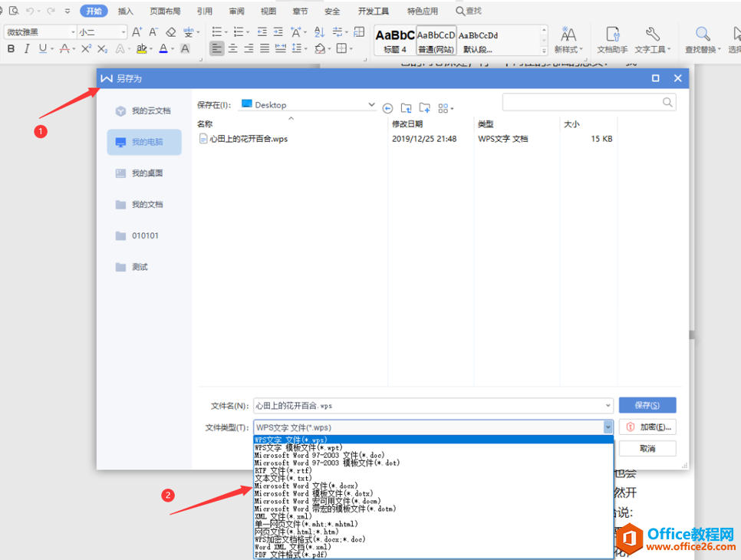
Task: Click the increase font size icon
Action: tap(137, 31)
